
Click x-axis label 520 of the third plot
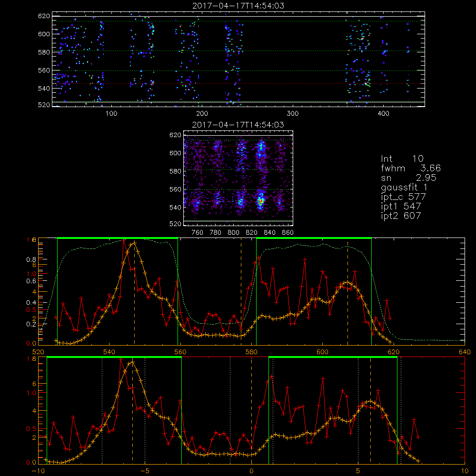click(38, 352)
